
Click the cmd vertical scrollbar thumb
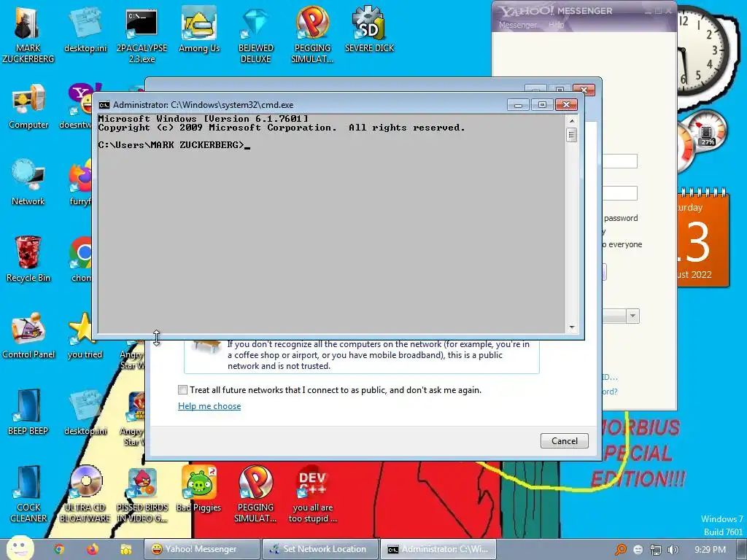click(x=572, y=135)
